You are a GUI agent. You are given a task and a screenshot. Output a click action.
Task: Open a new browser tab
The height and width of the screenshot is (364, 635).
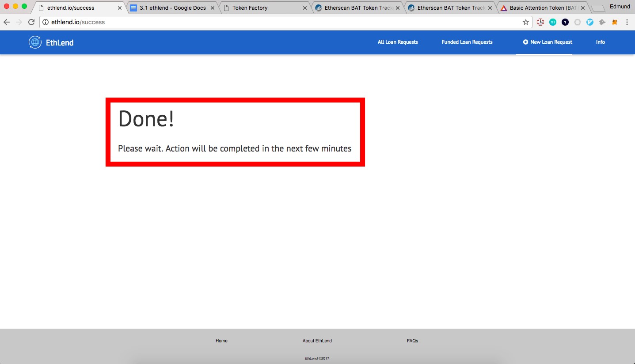597,8
